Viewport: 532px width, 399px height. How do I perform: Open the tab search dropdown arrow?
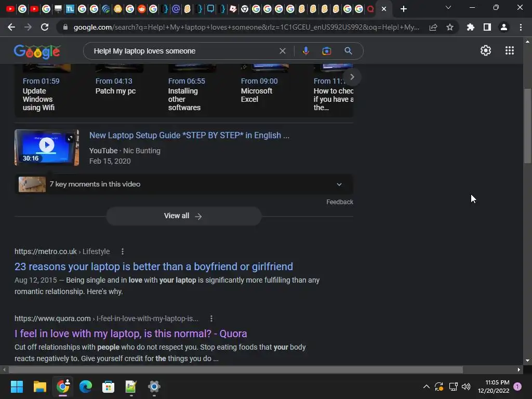click(448, 7)
